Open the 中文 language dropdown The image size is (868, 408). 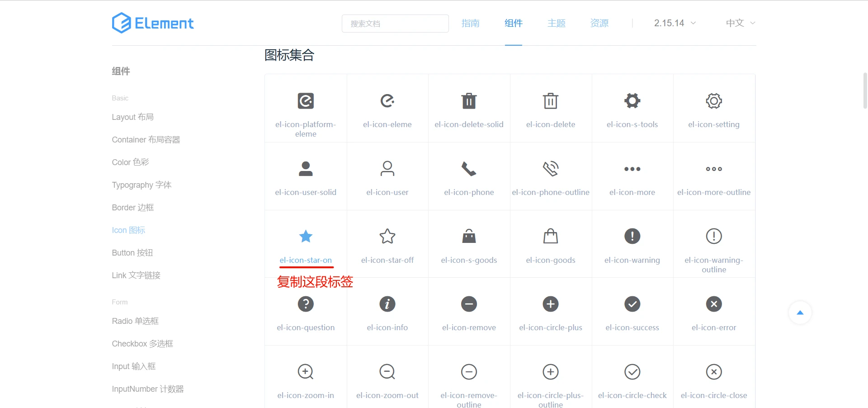[740, 23]
